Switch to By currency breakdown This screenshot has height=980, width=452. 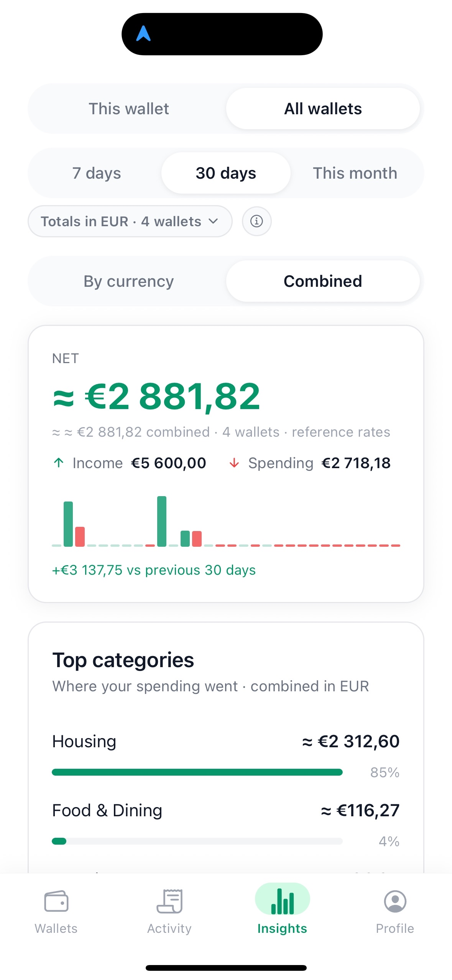coord(129,281)
